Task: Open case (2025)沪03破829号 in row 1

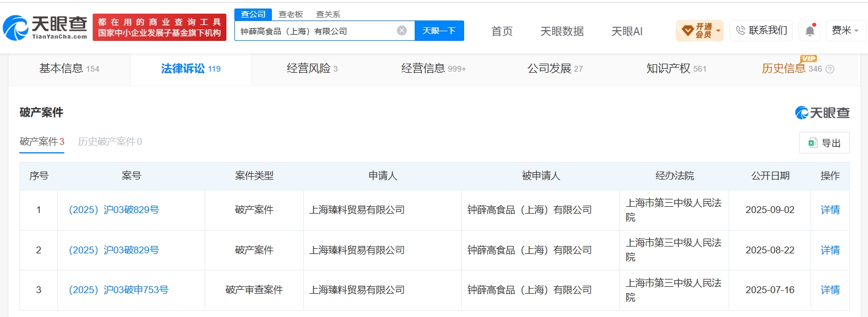Action: (114, 210)
